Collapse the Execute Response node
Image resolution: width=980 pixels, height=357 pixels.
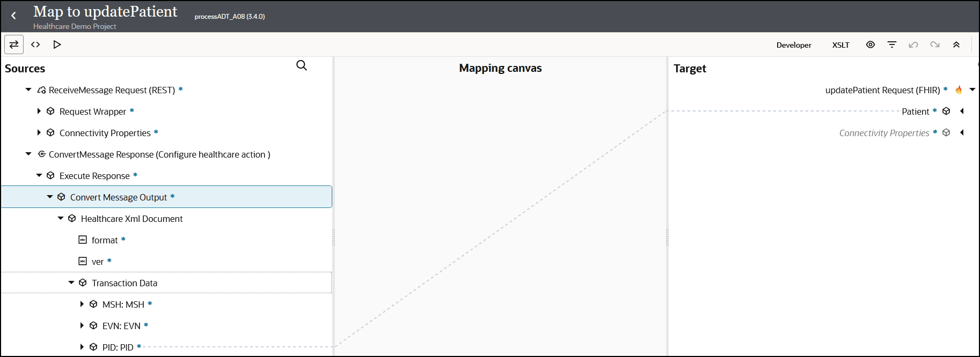pos(39,175)
